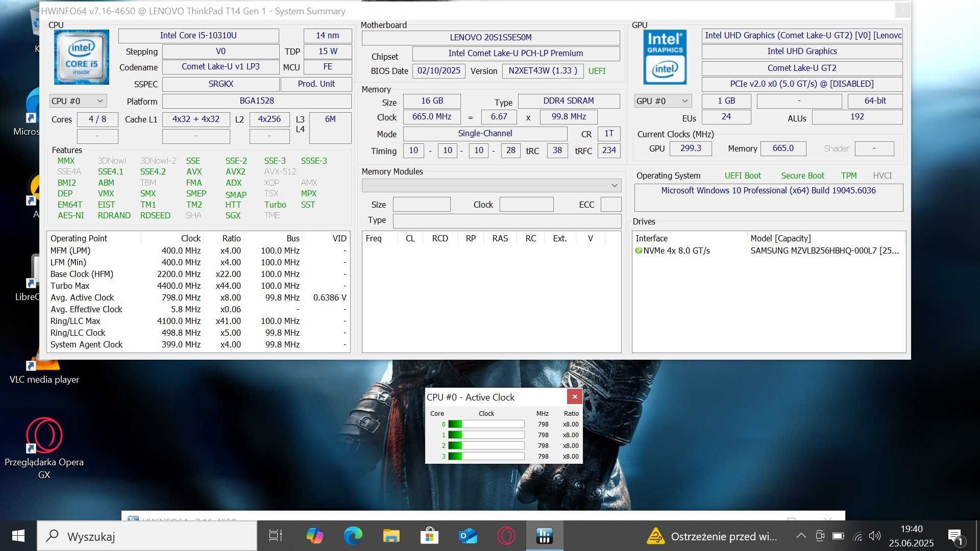Open the CPU #0 selector dropdown
980x551 pixels.
click(x=78, y=101)
